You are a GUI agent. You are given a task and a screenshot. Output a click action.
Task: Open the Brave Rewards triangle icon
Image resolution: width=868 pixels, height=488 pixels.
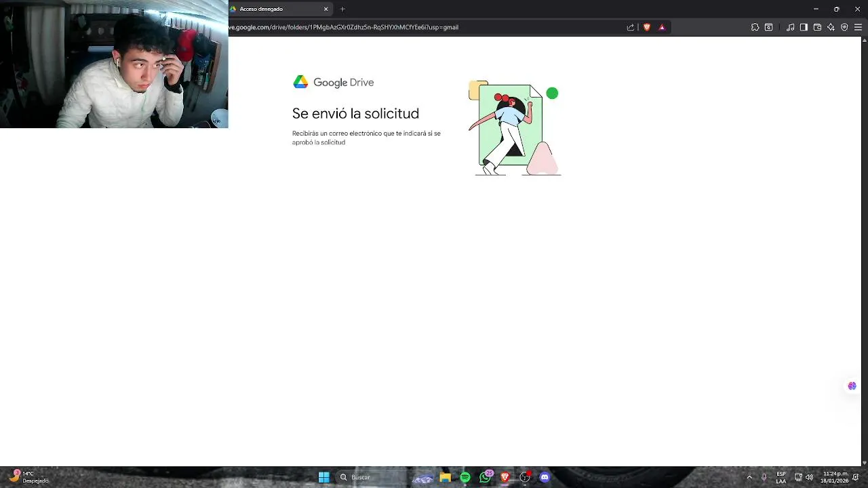pos(662,27)
